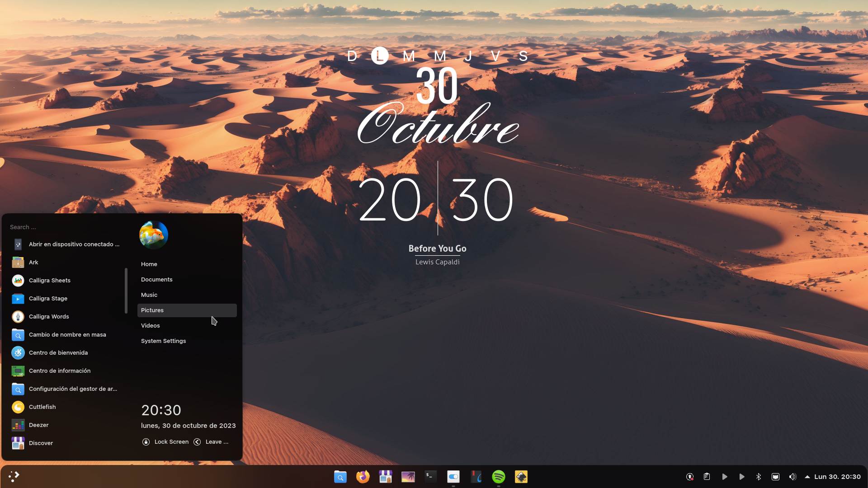Open the Pictures folder shortcut

click(x=187, y=310)
